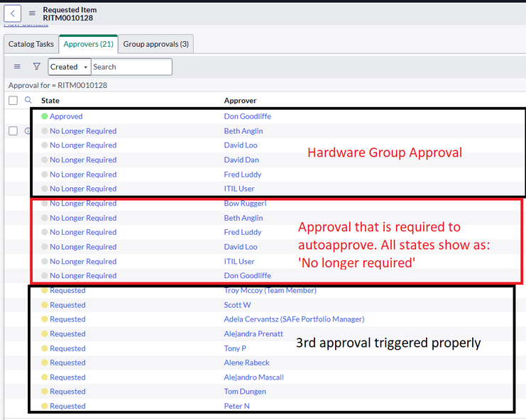Open Requested state for Tony P row

point(67,348)
